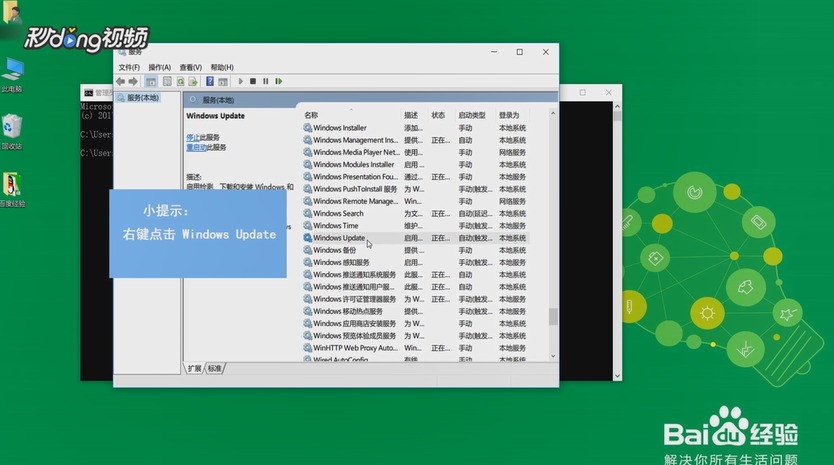This screenshot has height=465, width=834.
Task: Maximize the command prompt window
Action: [x=583, y=93]
